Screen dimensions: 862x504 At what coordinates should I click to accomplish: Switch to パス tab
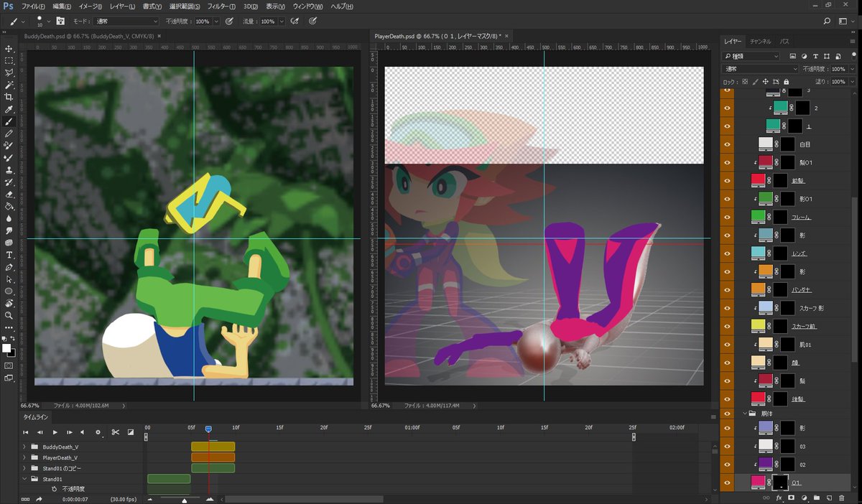coord(784,42)
